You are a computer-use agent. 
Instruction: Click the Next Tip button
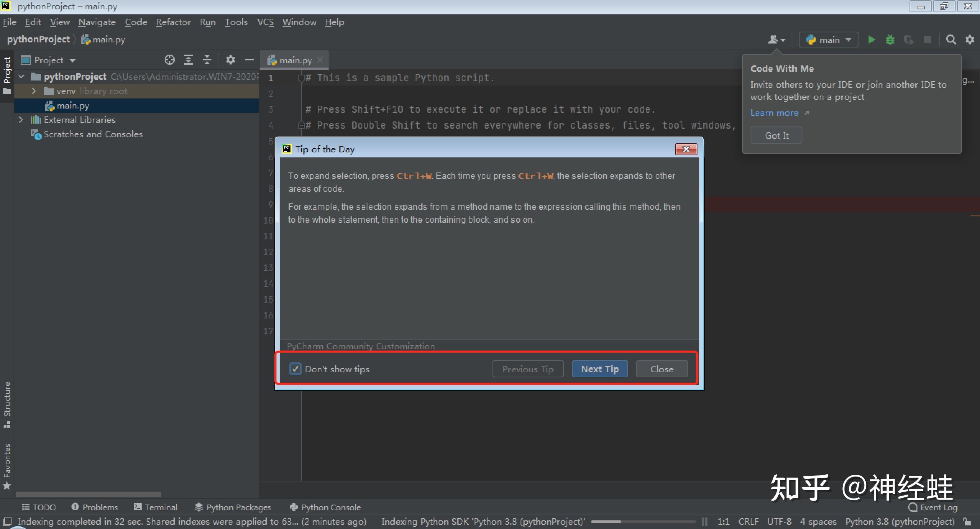600,368
